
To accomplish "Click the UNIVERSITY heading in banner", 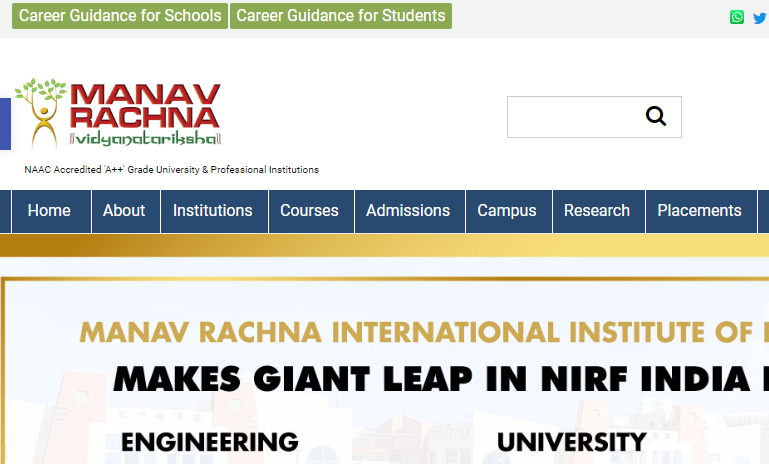I will (571, 442).
